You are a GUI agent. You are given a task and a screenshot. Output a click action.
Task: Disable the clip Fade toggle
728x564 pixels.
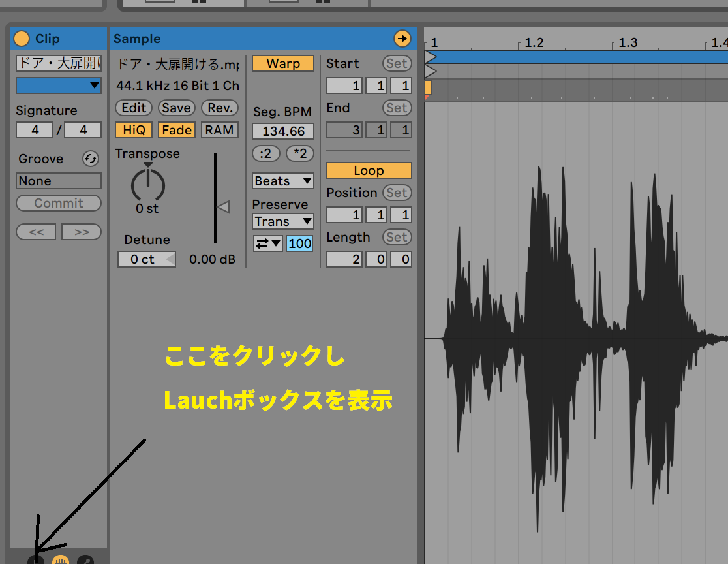176,130
